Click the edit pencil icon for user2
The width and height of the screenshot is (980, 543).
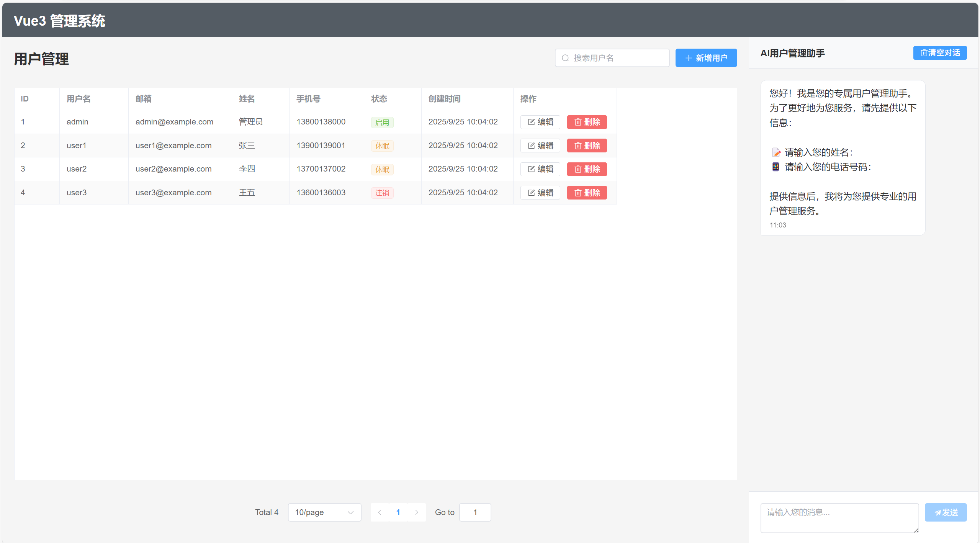tap(531, 169)
